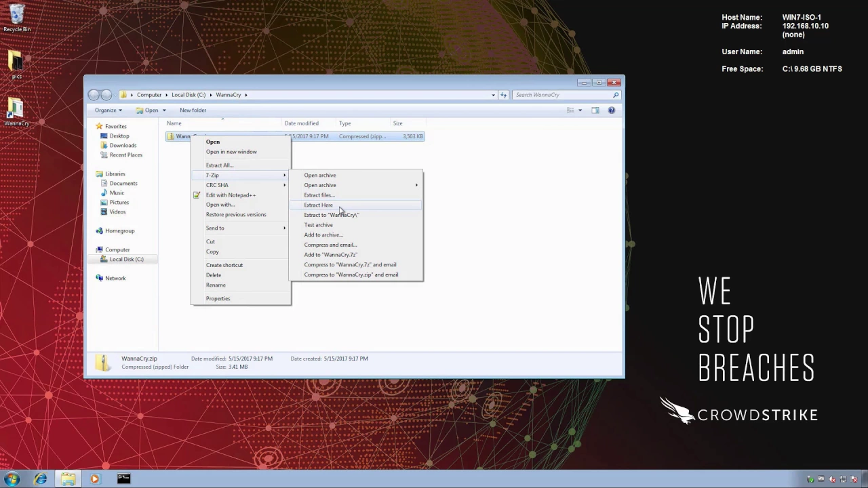Expand arrow after WannaCry breadcrumb
The image size is (868, 488).
246,95
